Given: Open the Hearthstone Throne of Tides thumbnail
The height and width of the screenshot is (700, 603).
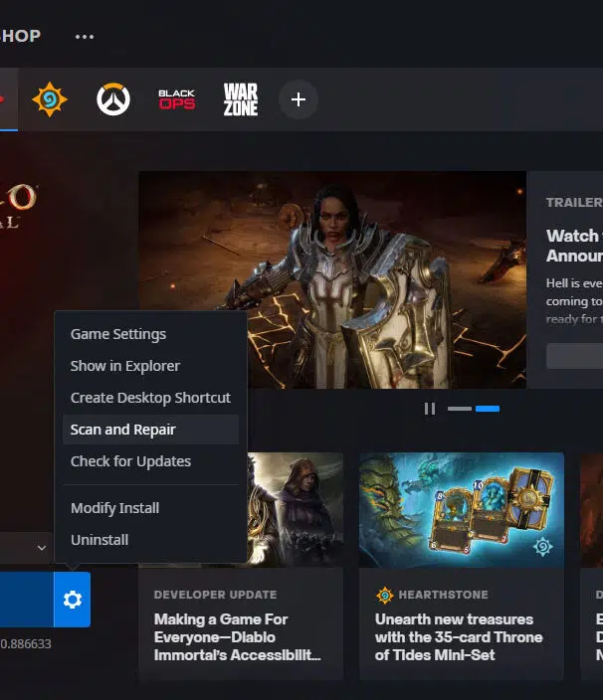Looking at the screenshot, I should pos(462,510).
